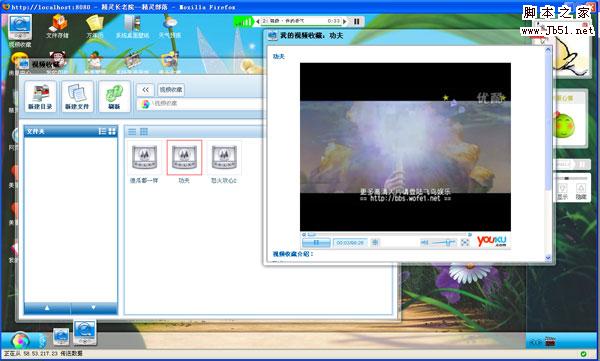Select the 功夫 video thumbnail
This screenshot has height=361, width=600.
click(x=184, y=157)
